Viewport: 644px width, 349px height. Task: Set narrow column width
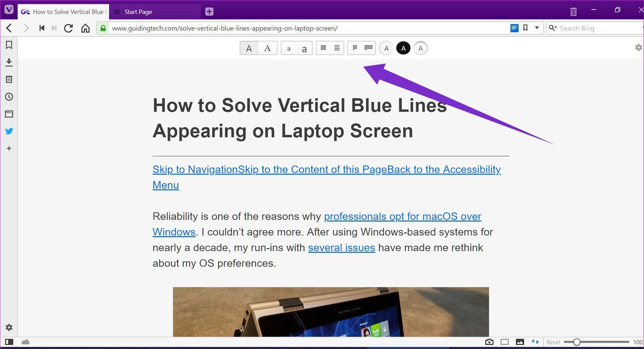355,48
